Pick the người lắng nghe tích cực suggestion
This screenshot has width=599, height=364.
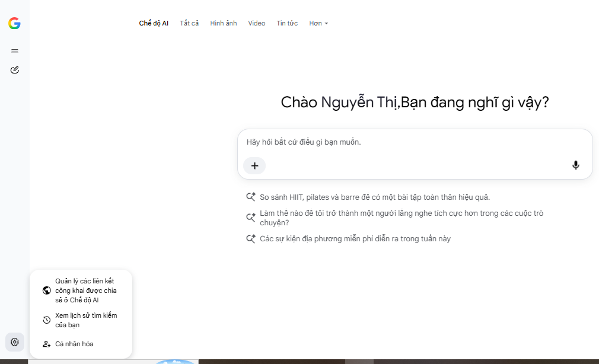coord(402,218)
